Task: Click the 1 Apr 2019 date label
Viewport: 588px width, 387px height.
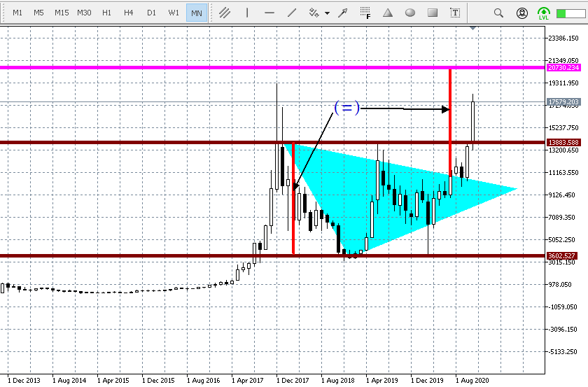Action: click(x=382, y=380)
